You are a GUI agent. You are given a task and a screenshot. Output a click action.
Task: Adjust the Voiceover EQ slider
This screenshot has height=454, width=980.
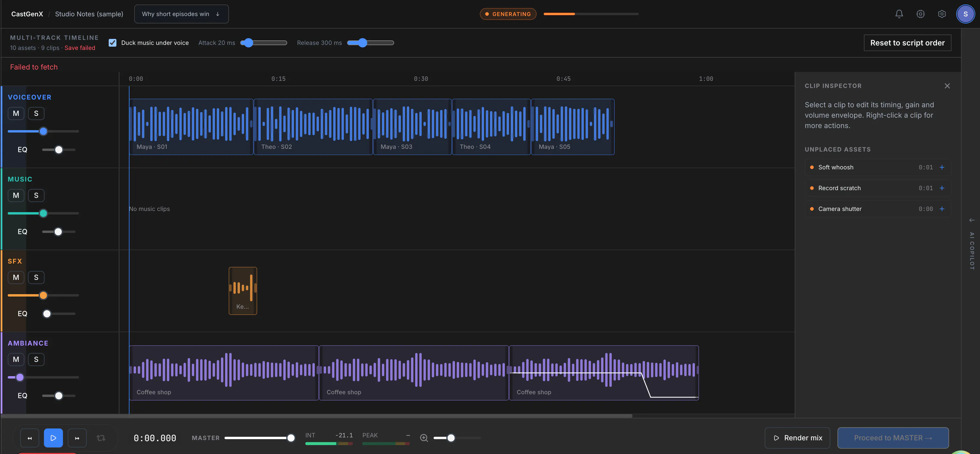point(59,150)
